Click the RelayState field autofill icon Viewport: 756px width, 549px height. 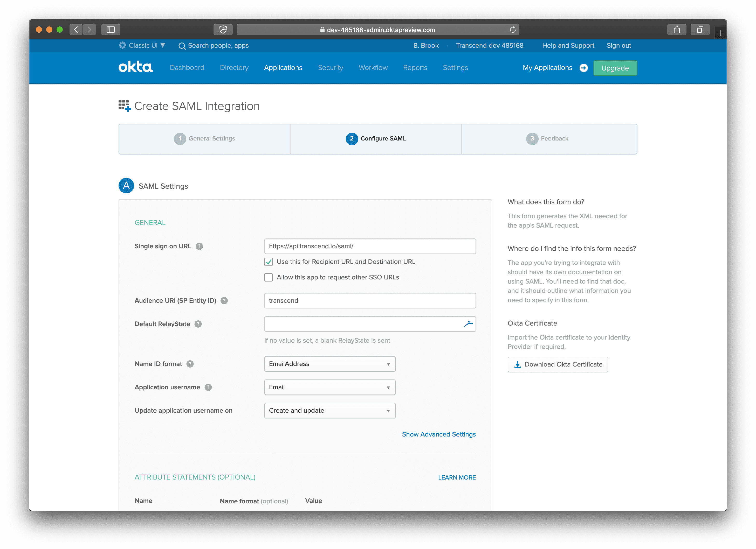click(x=468, y=324)
